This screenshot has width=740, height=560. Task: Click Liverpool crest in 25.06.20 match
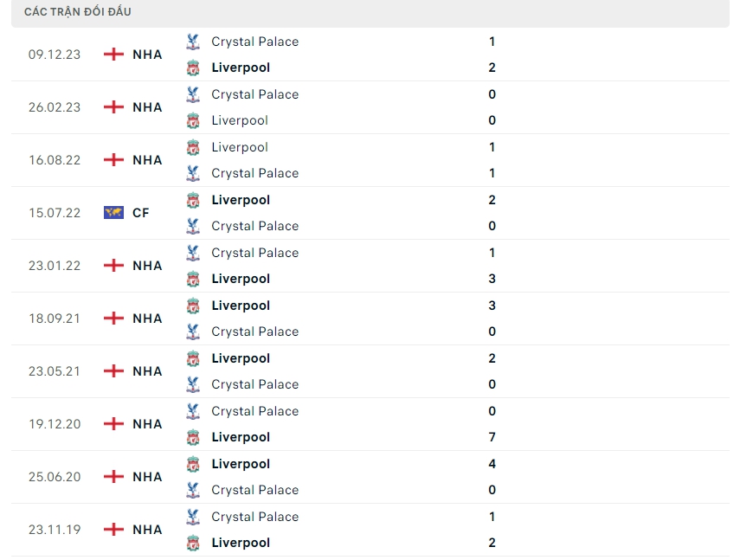click(193, 464)
